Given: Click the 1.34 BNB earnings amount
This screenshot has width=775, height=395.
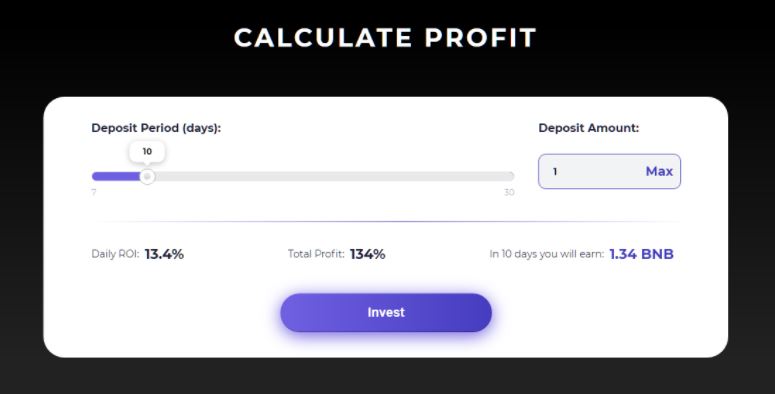Looking at the screenshot, I should click(x=641, y=254).
